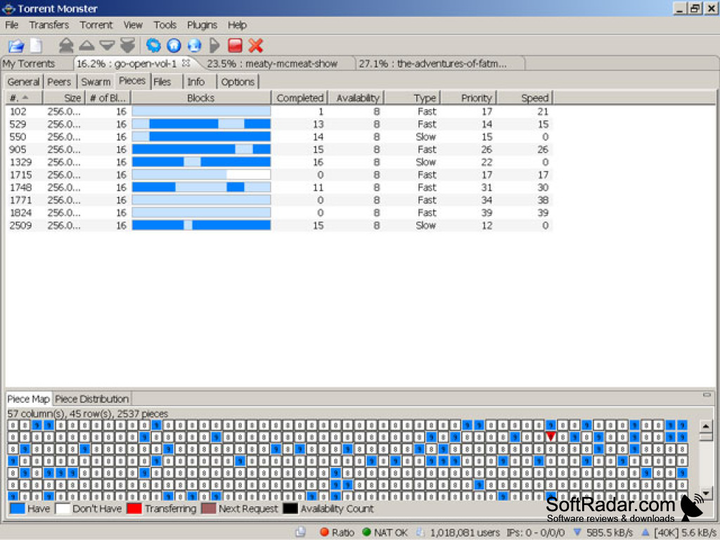Viewport: 720px width, 540px height.
Task: Open the Swarm sub-tab
Action: 96,82
